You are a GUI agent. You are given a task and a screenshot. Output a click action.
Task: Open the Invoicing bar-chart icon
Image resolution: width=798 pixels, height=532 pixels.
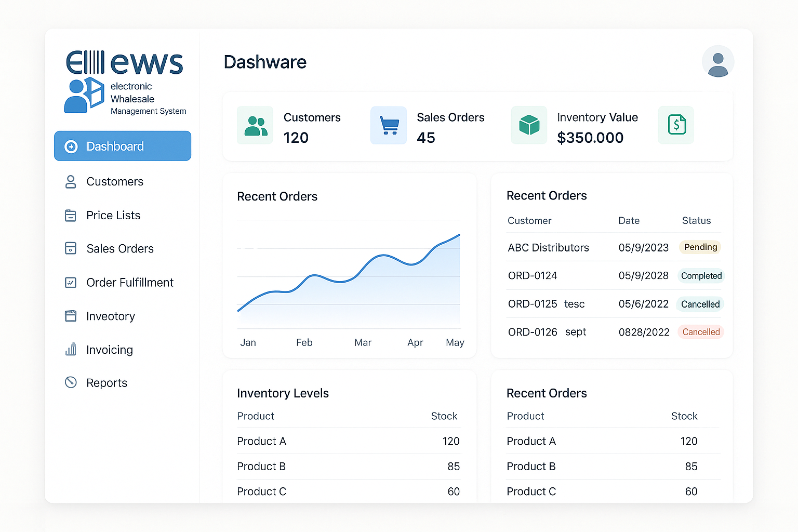tap(71, 350)
